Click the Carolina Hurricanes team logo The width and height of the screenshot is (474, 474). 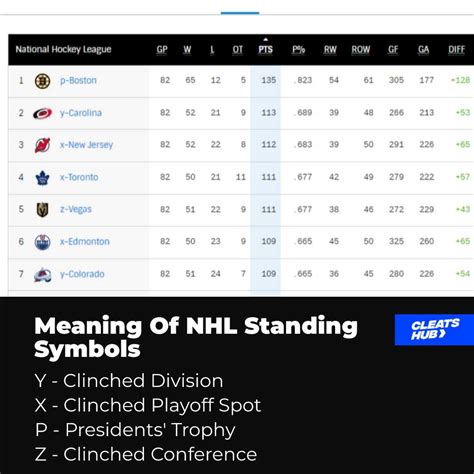(42, 113)
